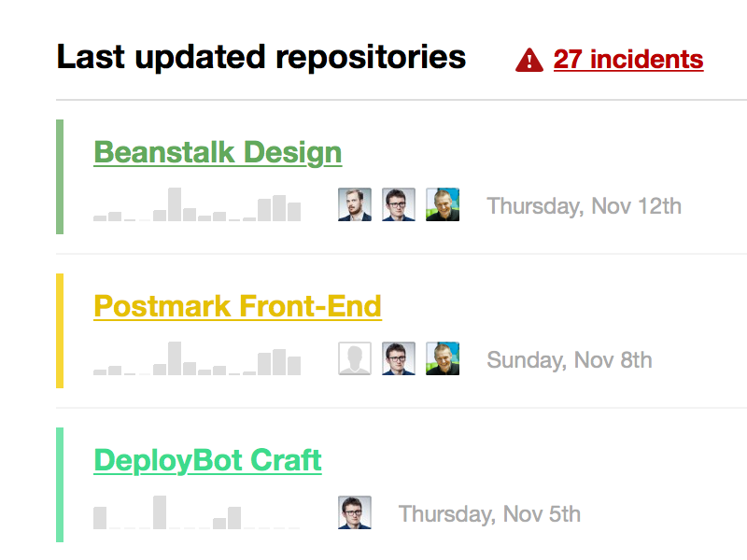This screenshot has width=747, height=560.
Task: Click third avatar in Postmark Front-End row
Action: point(443,358)
